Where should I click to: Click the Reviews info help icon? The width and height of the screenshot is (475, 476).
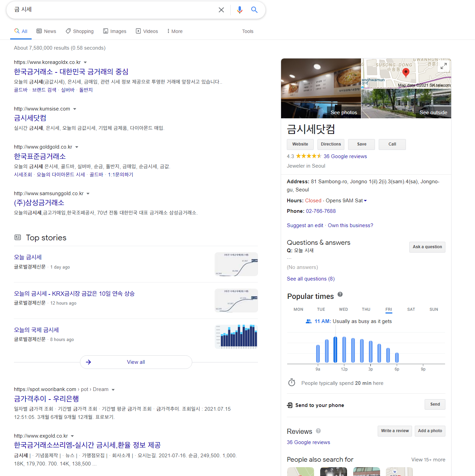318,431
